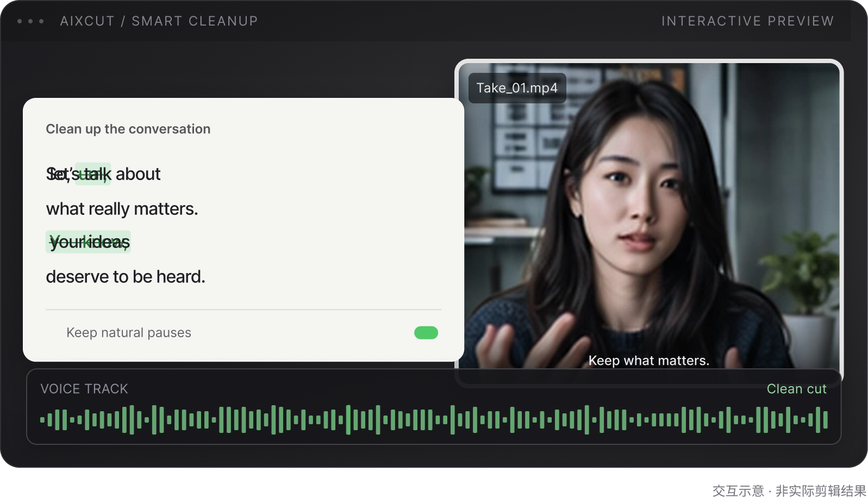Click the INTERACTIVE PREVIEW label

[x=747, y=21]
